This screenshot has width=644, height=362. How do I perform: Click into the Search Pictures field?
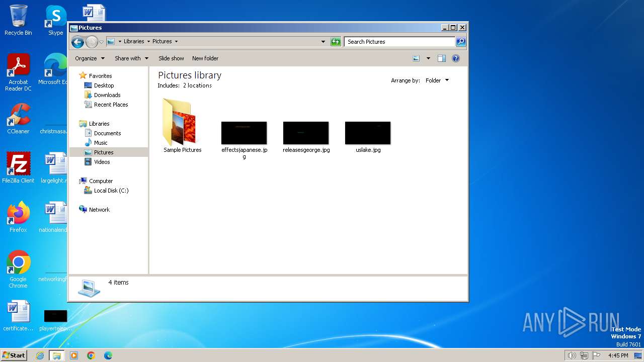click(399, 42)
